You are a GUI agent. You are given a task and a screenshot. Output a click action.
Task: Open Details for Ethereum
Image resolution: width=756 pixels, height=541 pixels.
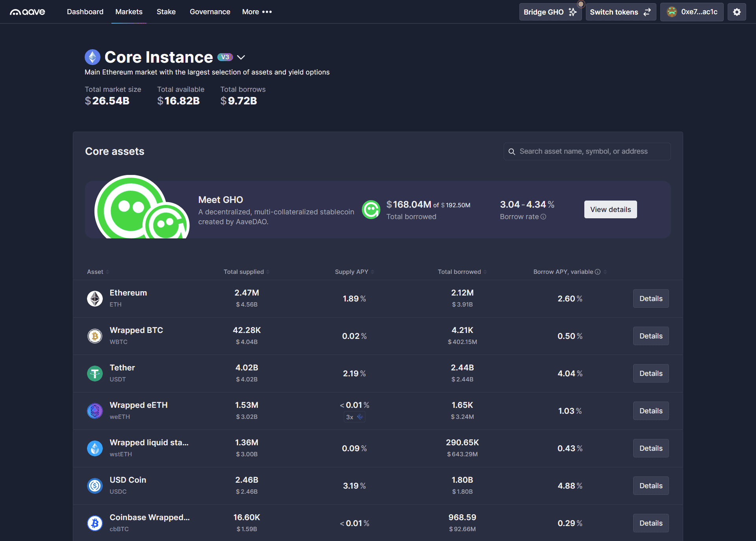click(x=651, y=299)
